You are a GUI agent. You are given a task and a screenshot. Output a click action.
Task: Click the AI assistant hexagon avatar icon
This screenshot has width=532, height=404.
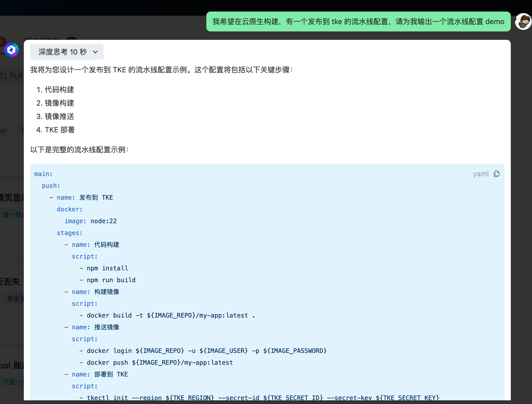click(x=11, y=50)
